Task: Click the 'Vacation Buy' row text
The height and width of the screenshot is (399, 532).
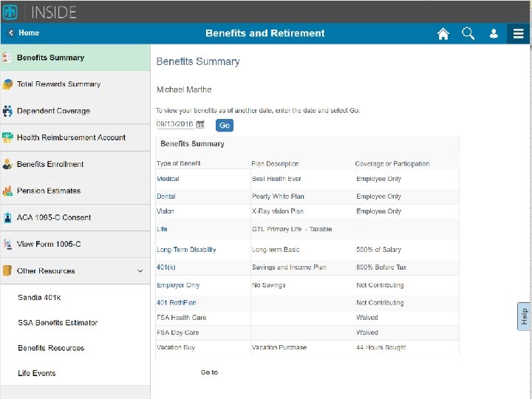Action: pos(176,347)
